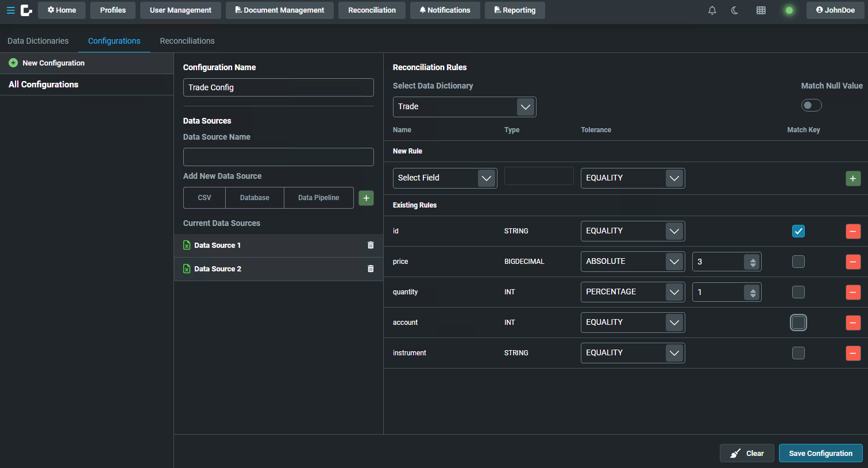Click green plus to add data source
This screenshot has height=468, width=868.
(366, 198)
